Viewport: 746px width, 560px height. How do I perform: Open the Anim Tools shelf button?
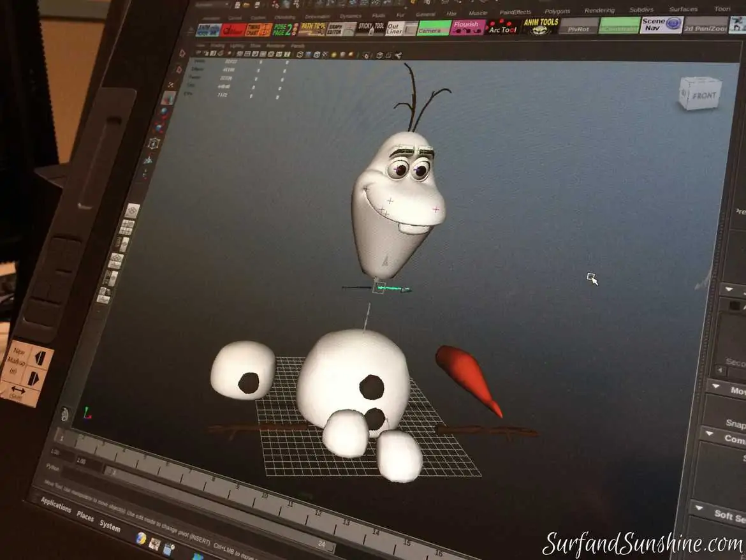click(x=541, y=26)
